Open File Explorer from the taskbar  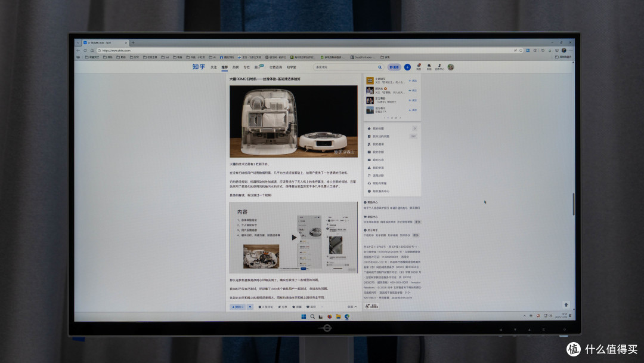338,316
